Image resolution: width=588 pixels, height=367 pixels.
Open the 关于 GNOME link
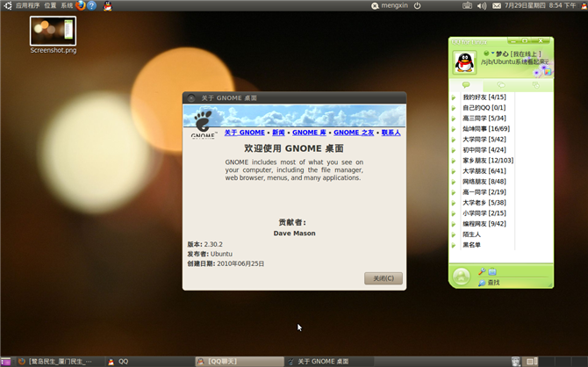pyautogui.click(x=245, y=133)
